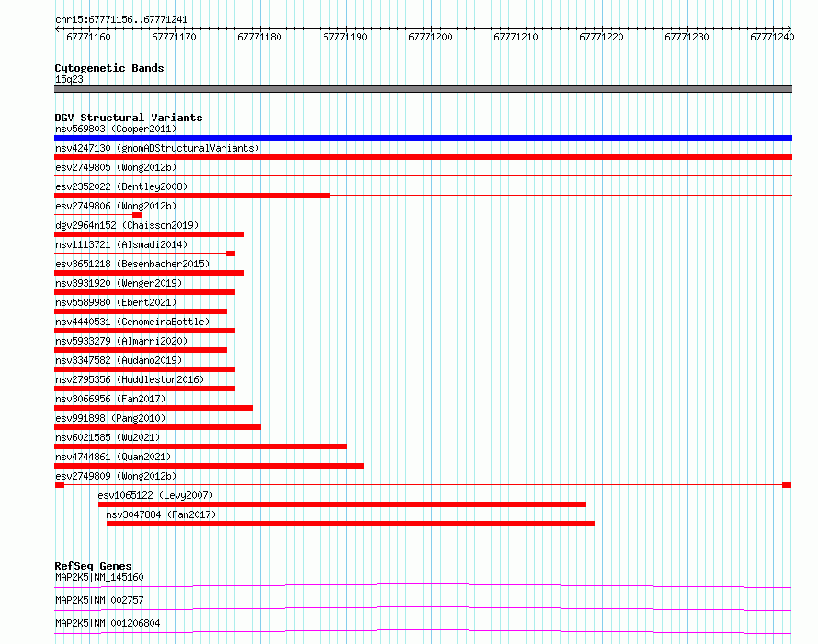Click the chr15:67771156..67771241 region label
This screenshot has width=818, height=644.
tap(121, 20)
